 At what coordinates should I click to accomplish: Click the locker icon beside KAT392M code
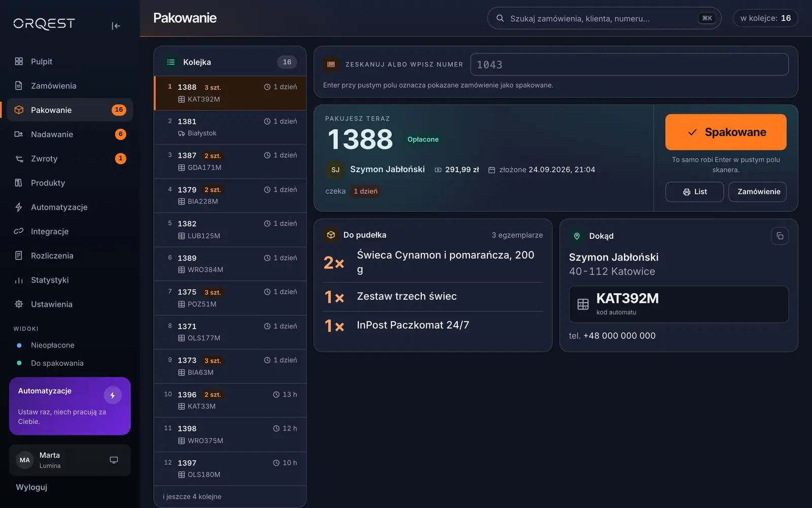pos(583,304)
